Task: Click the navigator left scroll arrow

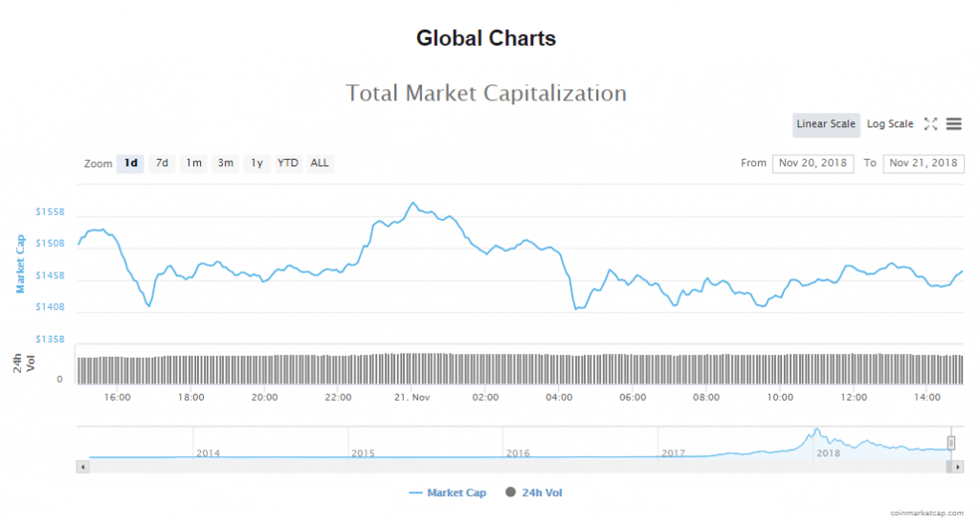Action: tap(82, 467)
